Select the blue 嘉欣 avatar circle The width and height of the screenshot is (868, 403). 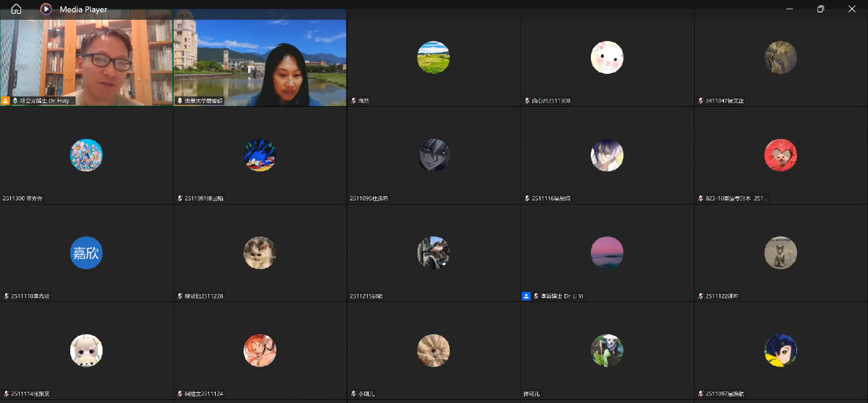coord(86,253)
